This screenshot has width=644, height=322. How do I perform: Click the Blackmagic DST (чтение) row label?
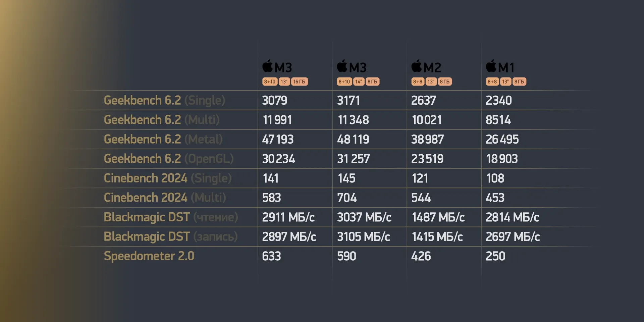pyautogui.click(x=171, y=217)
